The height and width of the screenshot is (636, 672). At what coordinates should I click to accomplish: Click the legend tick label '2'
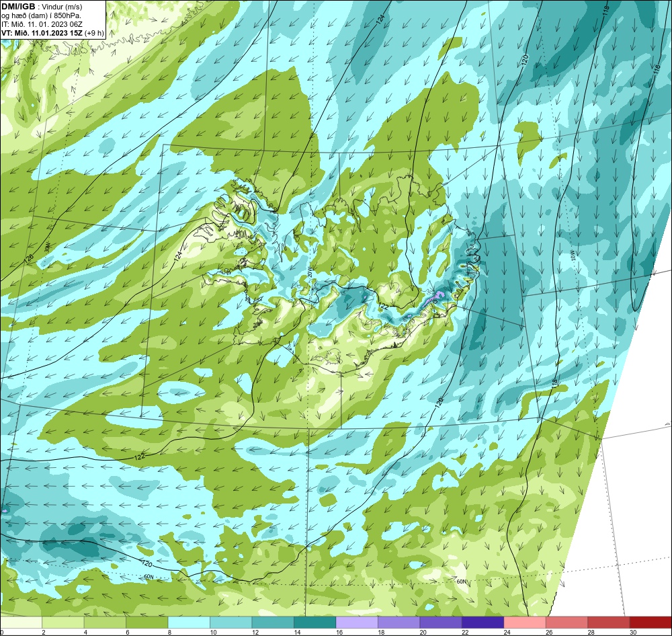click(43, 632)
